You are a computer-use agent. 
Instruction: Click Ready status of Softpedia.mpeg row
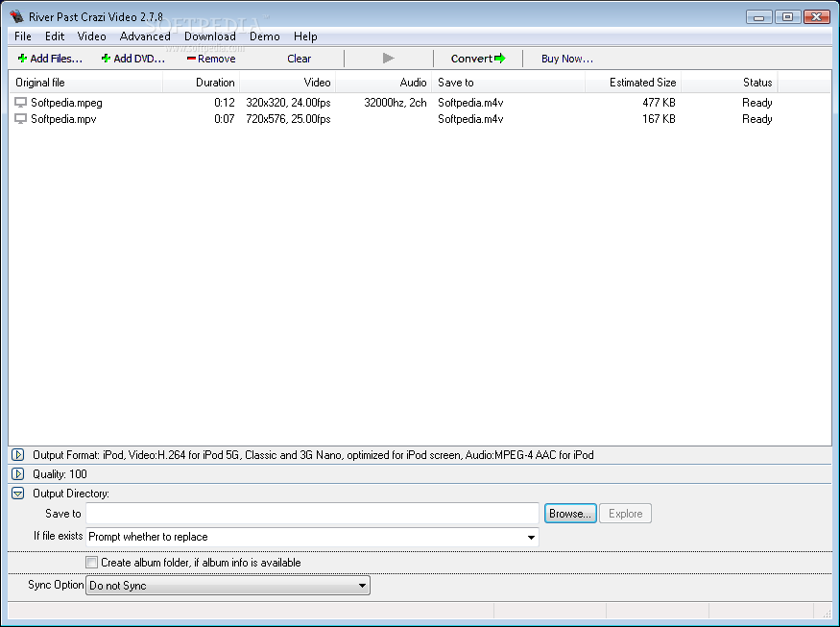click(x=757, y=103)
